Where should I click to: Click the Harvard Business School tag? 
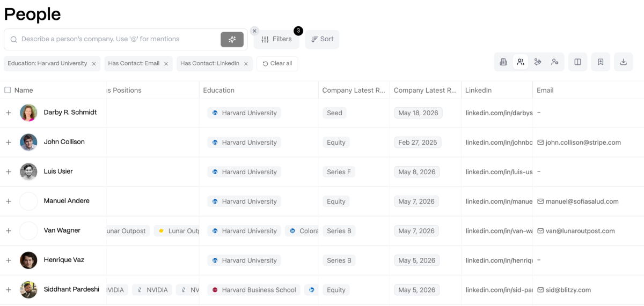(x=254, y=290)
